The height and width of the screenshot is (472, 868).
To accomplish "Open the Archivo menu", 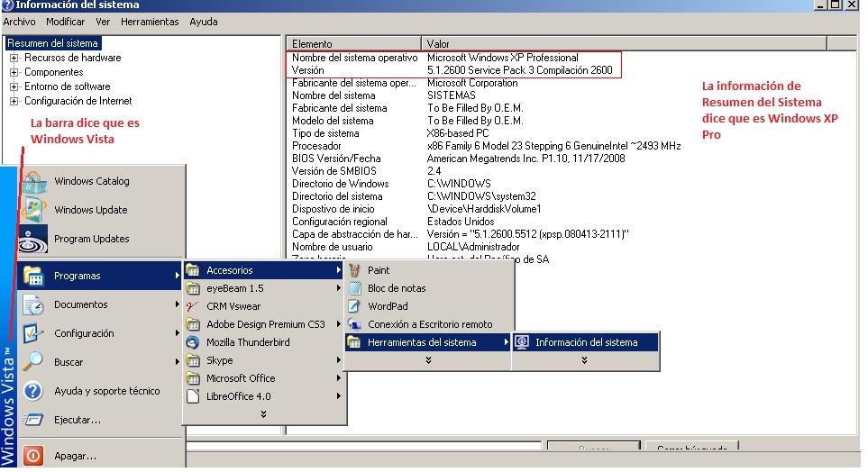I will [x=19, y=22].
